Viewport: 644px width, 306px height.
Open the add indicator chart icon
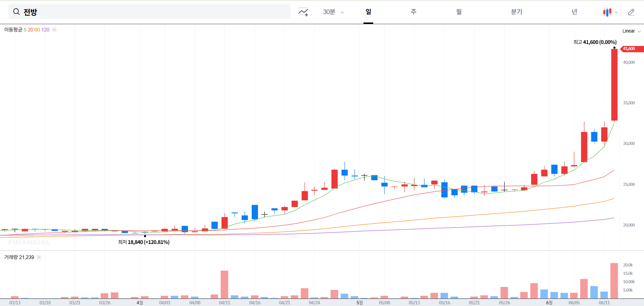click(x=303, y=12)
